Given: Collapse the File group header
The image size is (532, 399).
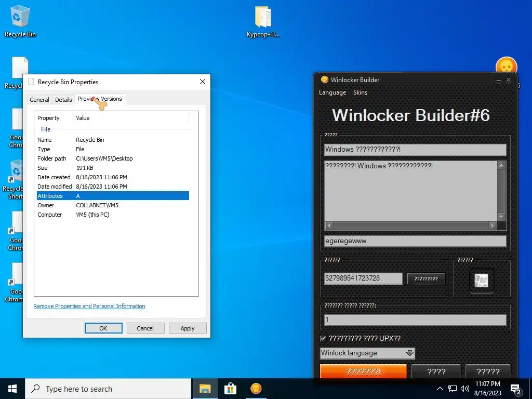Looking at the screenshot, I should 46,129.
